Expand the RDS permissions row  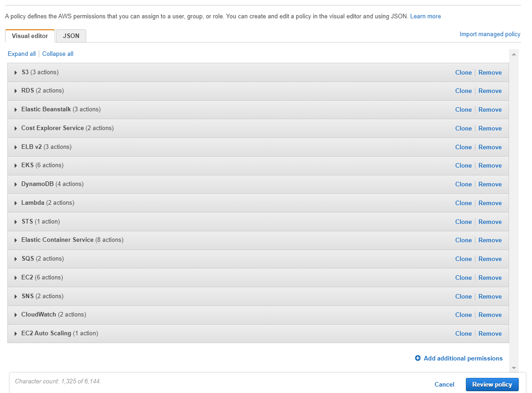point(258,91)
